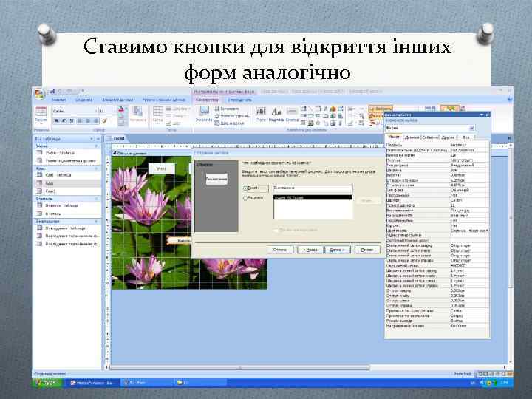Screen dimensions: 532x399
Task: Open the Режим view button
Action: [41, 115]
